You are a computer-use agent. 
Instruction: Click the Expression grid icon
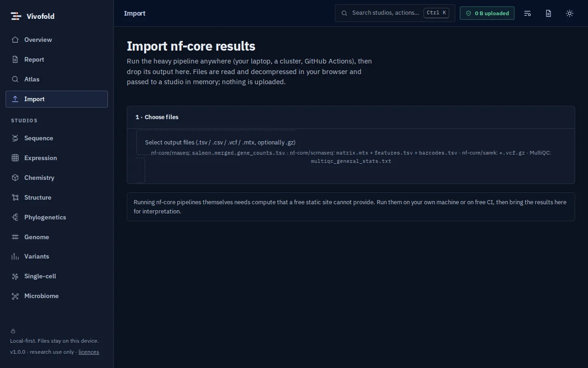(x=15, y=158)
